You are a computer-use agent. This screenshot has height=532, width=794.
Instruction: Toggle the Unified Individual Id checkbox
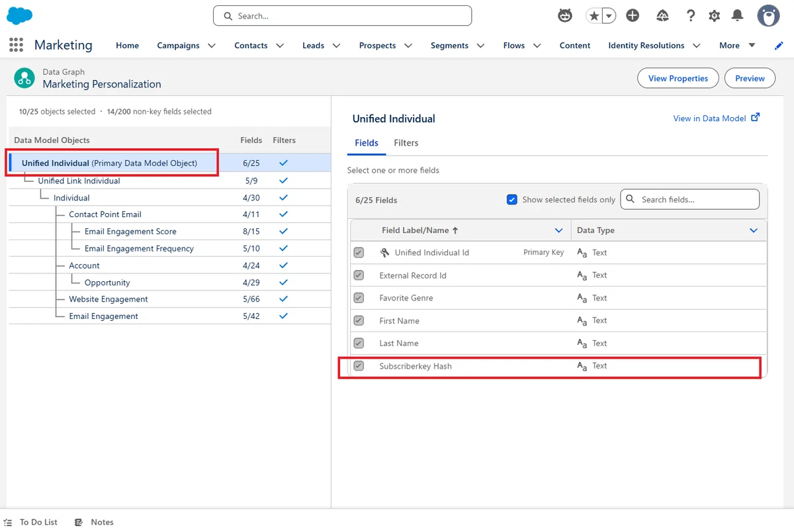[x=359, y=253]
